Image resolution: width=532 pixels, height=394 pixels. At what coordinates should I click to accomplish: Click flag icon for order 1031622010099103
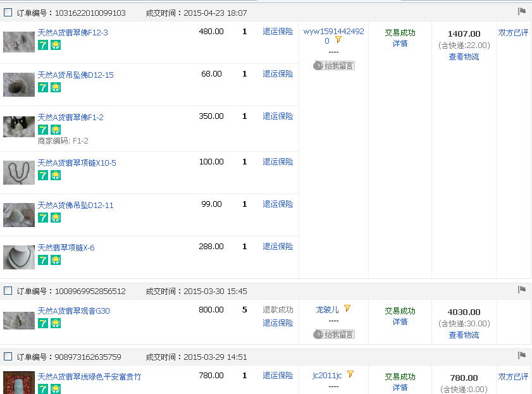click(522, 11)
